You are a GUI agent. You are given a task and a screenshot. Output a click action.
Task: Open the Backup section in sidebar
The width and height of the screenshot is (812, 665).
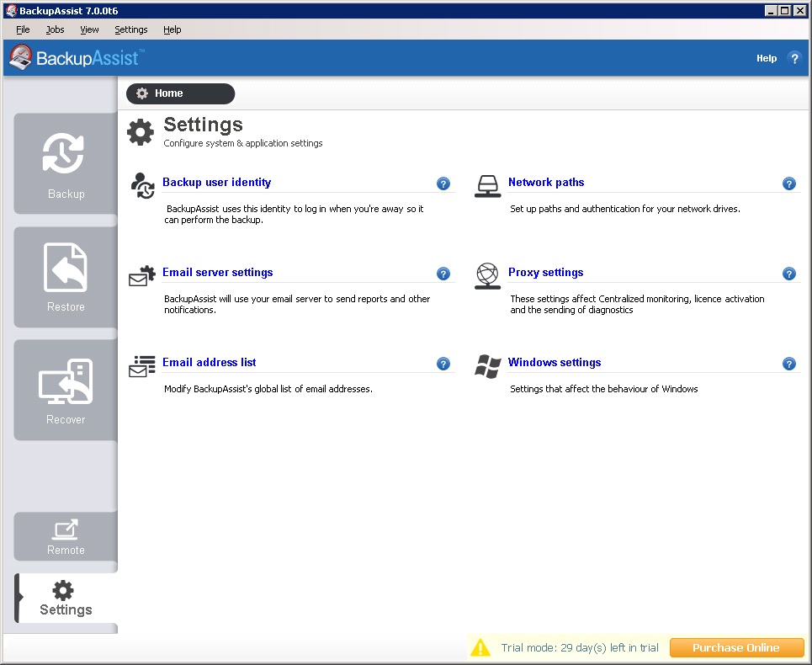[66, 164]
